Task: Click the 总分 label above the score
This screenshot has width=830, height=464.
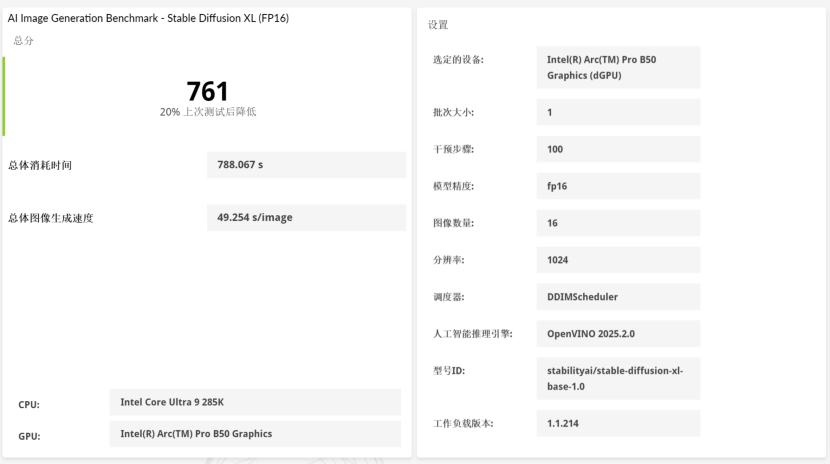Action: pyautogui.click(x=23, y=40)
